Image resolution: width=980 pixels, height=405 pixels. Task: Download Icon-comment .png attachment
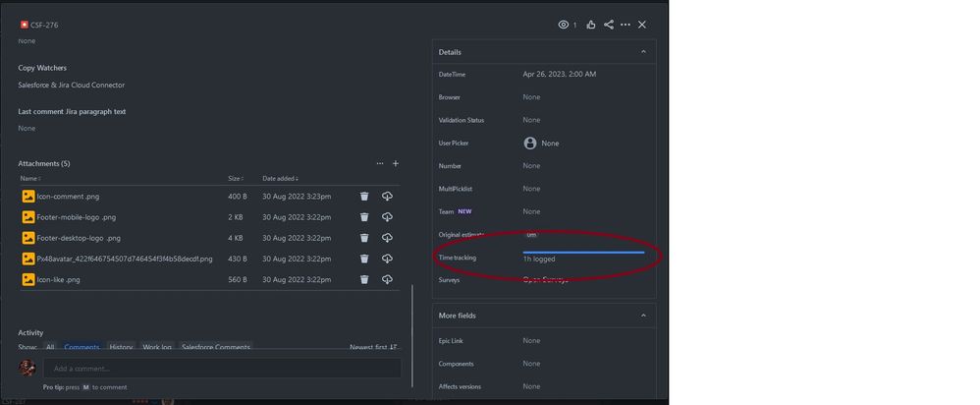click(387, 197)
